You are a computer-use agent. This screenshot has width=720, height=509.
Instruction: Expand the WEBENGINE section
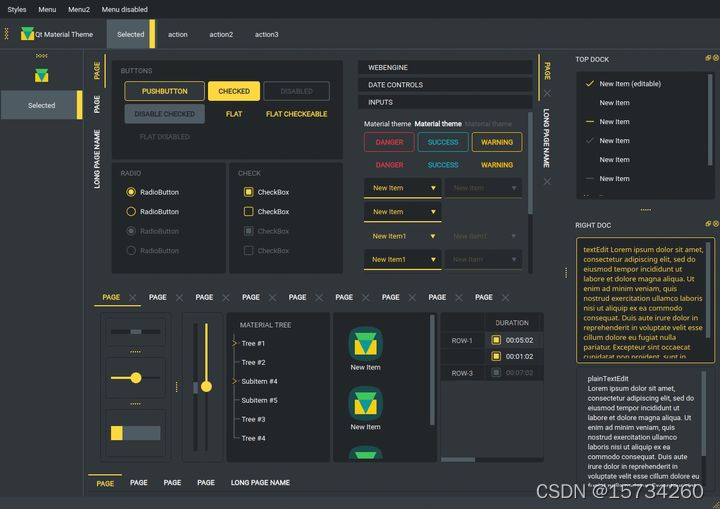444,68
